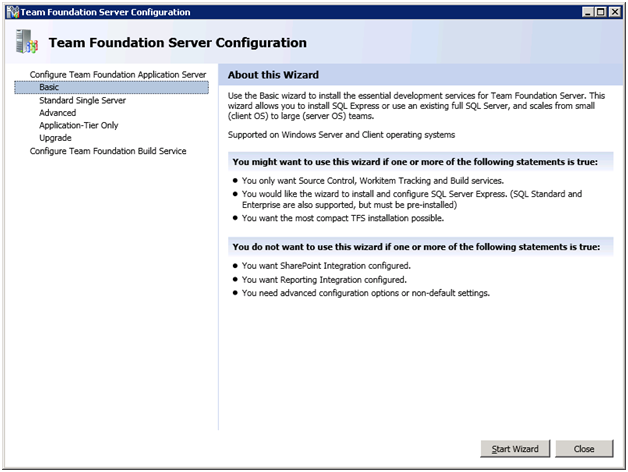Select Configure Team Foundation Application Server node

pos(117,75)
